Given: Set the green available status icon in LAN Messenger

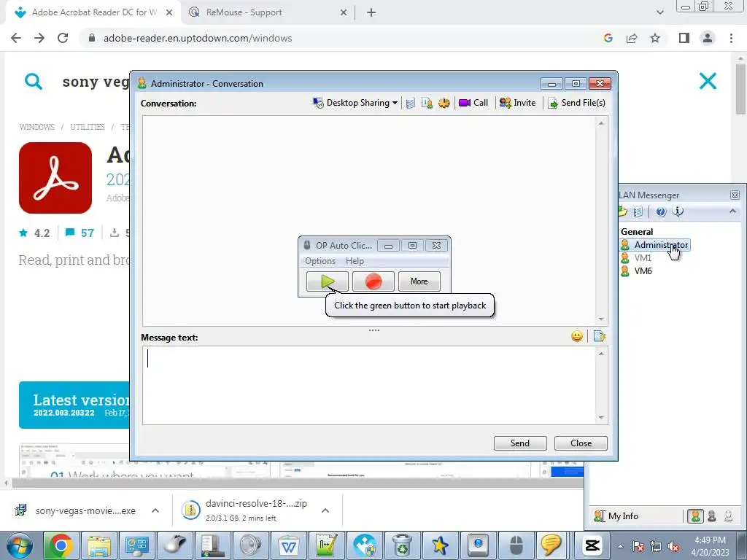Looking at the screenshot, I should pyautogui.click(x=695, y=516).
